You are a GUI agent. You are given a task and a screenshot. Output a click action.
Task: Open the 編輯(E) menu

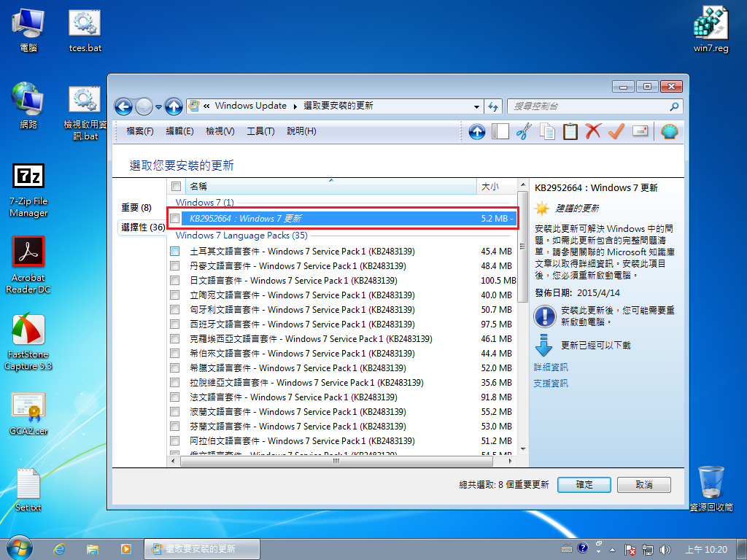(x=179, y=131)
